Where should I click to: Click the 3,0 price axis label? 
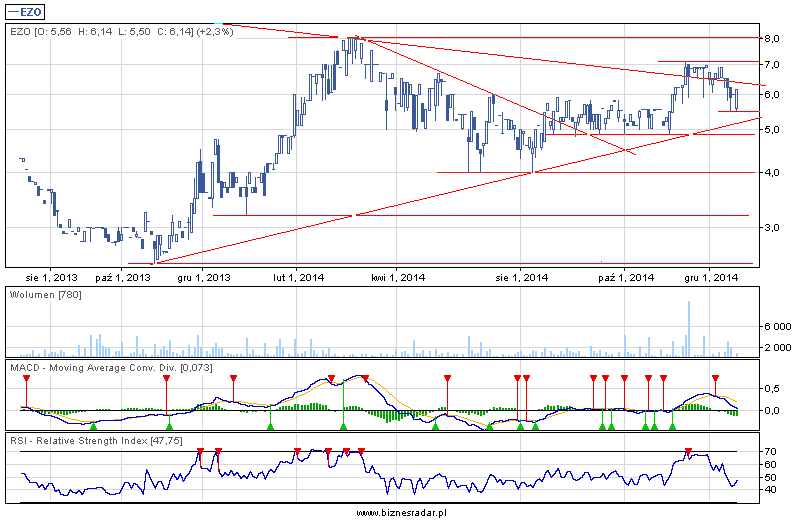772,227
